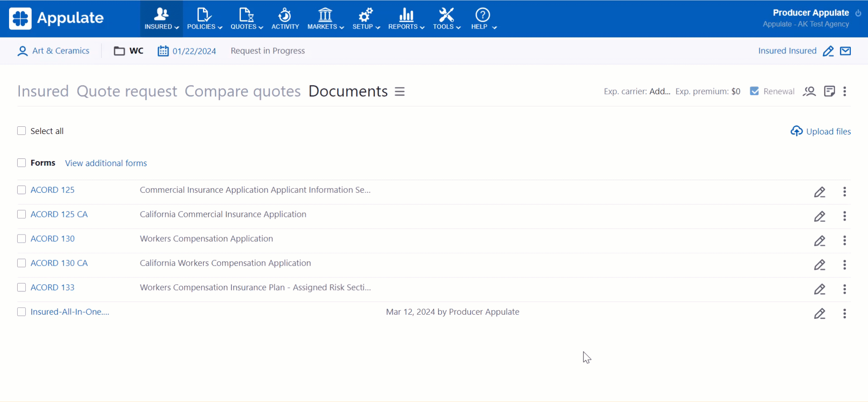868x402 pixels.
Task: Click the 01/22/2024 effective date
Action: 194,51
